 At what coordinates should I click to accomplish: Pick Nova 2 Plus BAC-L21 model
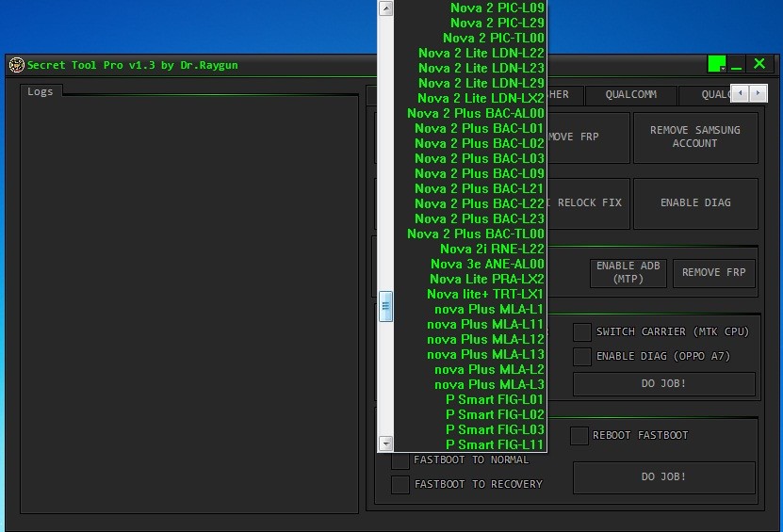pos(470,188)
